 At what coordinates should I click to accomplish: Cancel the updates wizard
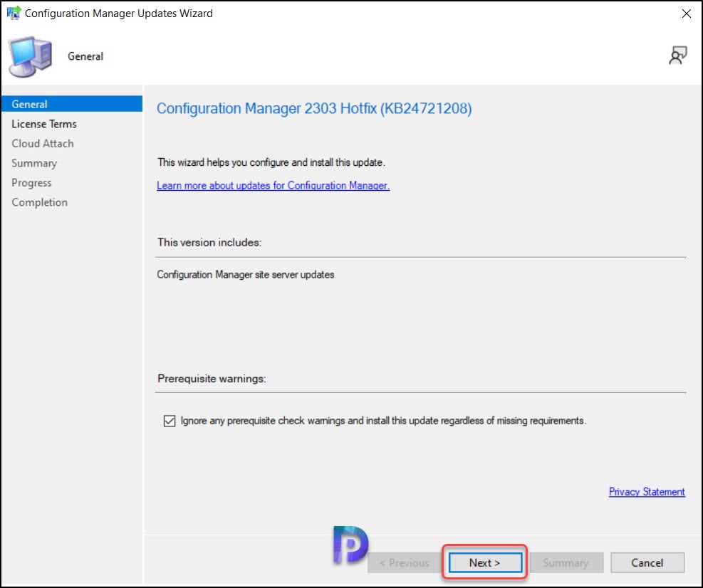click(647, 562)
